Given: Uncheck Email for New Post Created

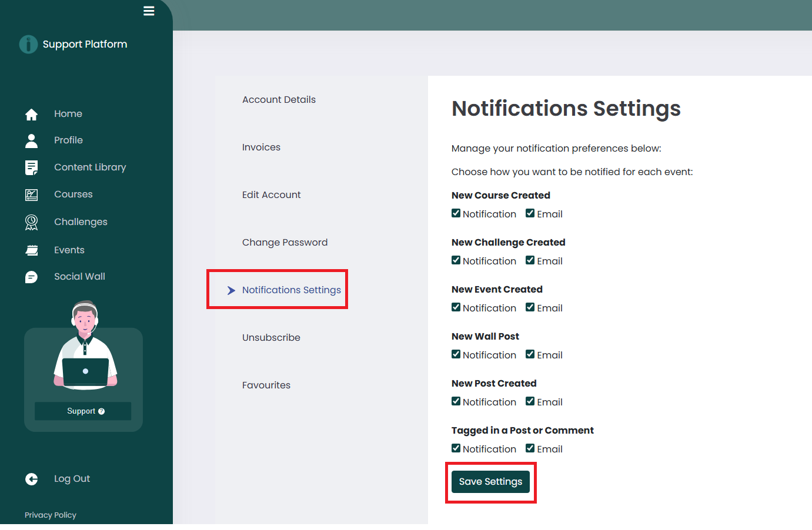Looking at the screenshot, I should pos(530,401).
